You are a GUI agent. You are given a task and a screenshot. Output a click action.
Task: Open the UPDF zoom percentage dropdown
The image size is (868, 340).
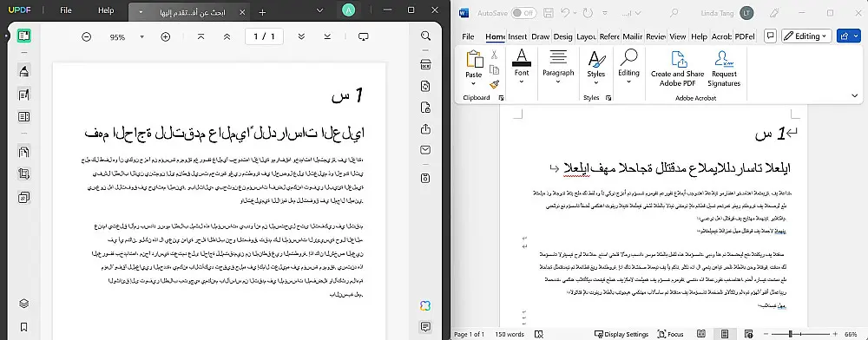point(141,37)
